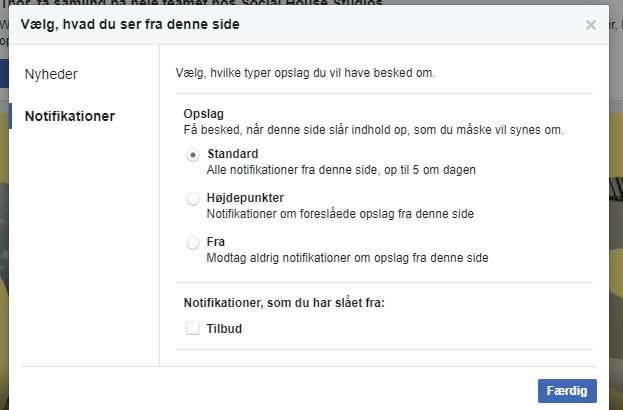Select the Standard radio button
The height and width of the screenshot is (410, 623).
pyautogui.click(x=193, y=155)
